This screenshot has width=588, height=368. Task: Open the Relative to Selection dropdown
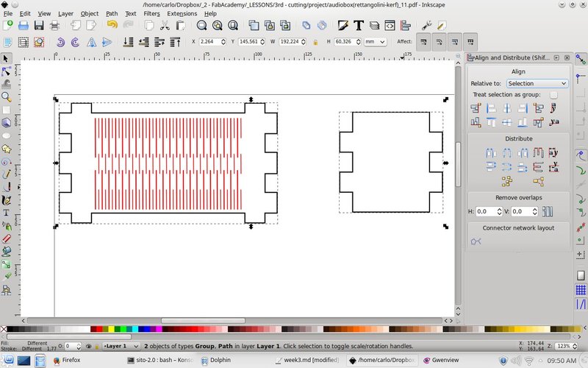tap(537, 83)
